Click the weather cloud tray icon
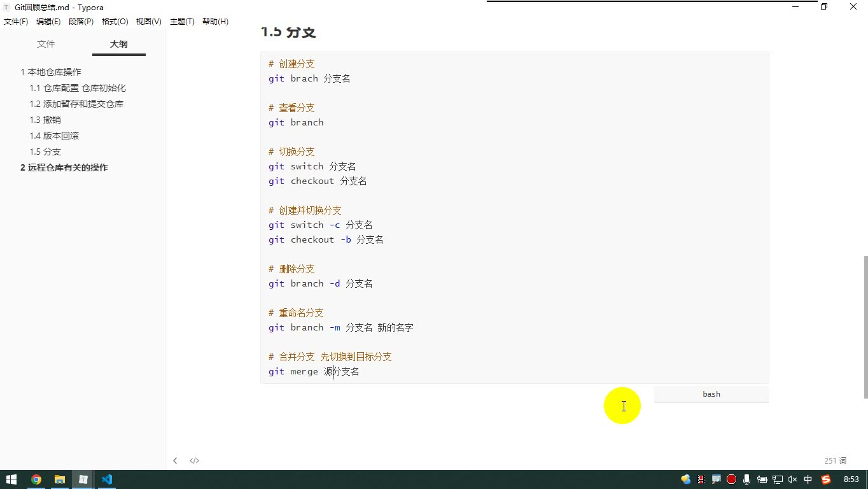Screen dimensions: 868x489 click(685, 479)
